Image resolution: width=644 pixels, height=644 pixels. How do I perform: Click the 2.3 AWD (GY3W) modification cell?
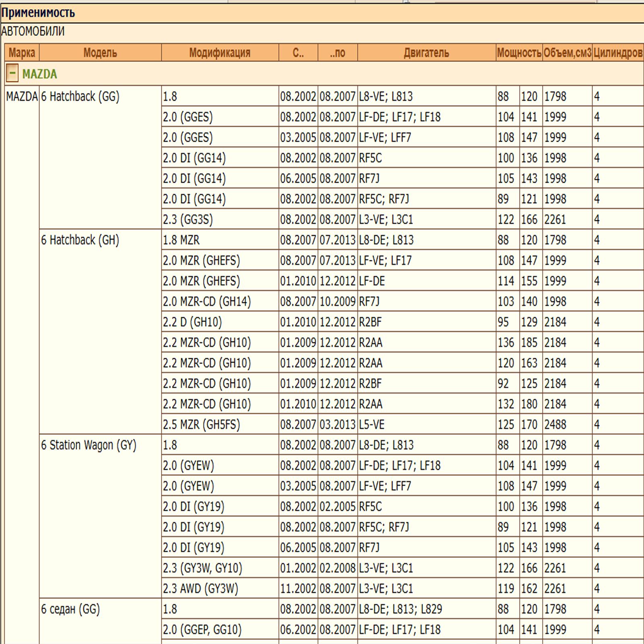pos(200,589)
